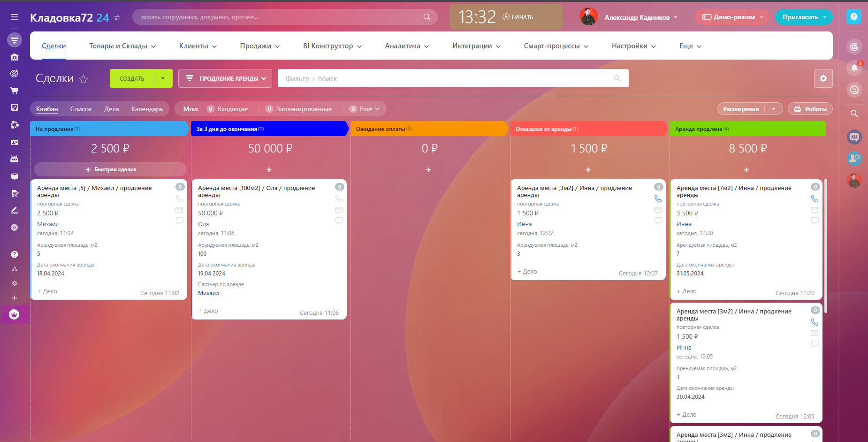Viewport: 868px width, 442px height.
Task: Add a deal in Ожидание оплаты column
Action: (x=428, y=170)
